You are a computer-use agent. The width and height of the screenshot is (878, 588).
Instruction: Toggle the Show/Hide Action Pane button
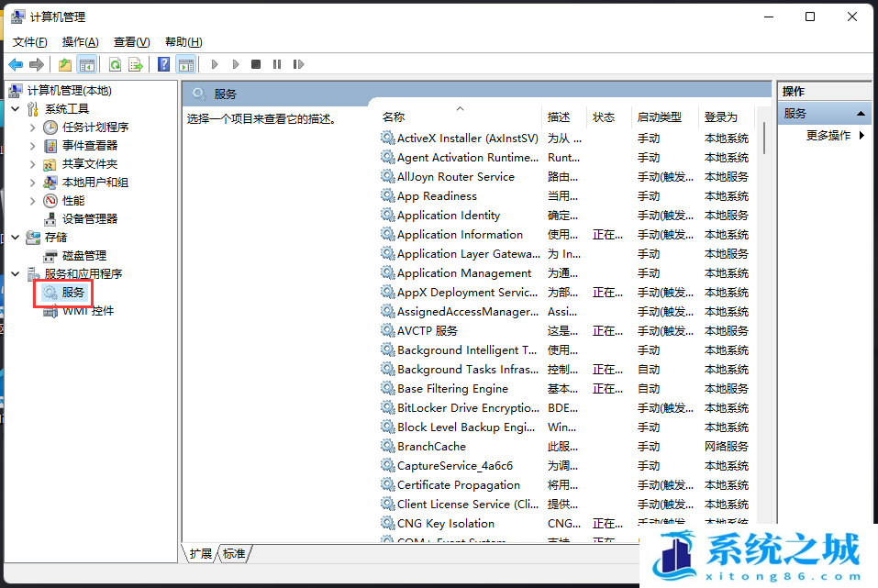click(185, 64)
